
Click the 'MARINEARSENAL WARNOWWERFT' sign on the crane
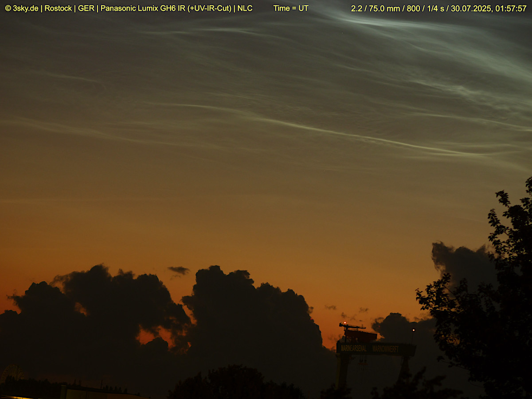[x=370, y=349]
